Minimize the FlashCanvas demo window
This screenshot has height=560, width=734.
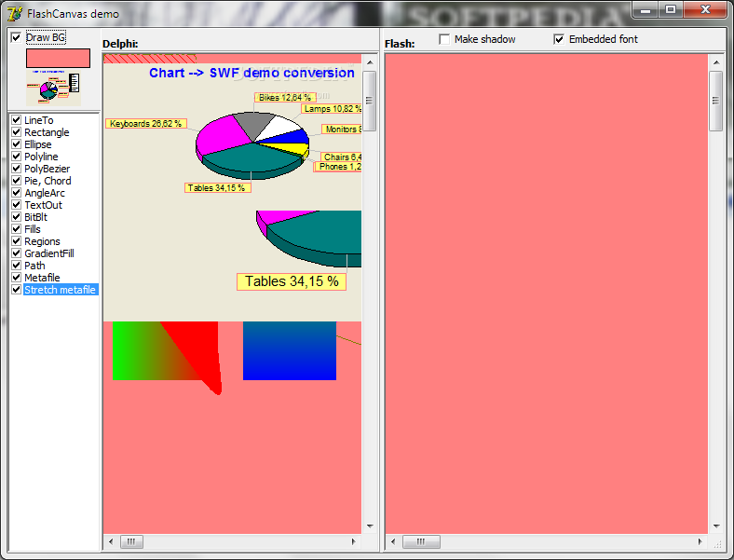(x=646, y=9)
